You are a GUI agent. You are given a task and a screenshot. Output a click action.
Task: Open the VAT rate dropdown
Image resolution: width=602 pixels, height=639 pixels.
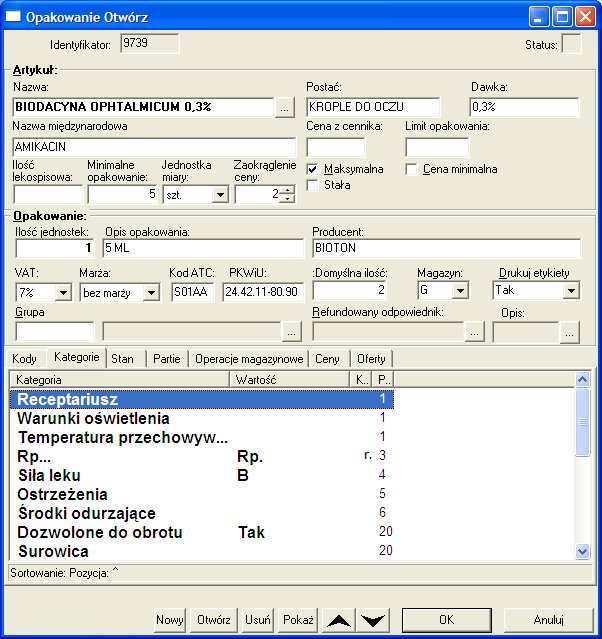tap(63, 292)
